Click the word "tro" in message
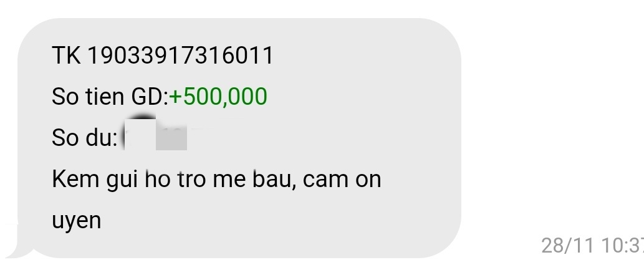 pyautogui.click(x=192, y=180)
